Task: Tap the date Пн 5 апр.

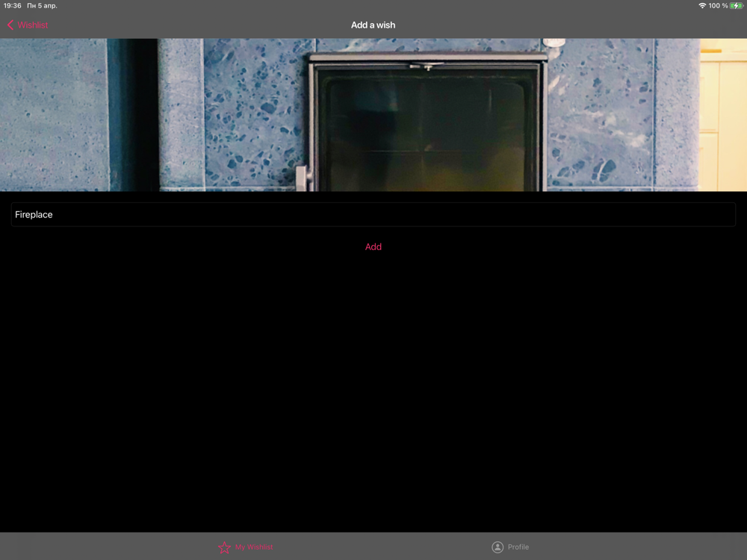Action: click(42, 6)
